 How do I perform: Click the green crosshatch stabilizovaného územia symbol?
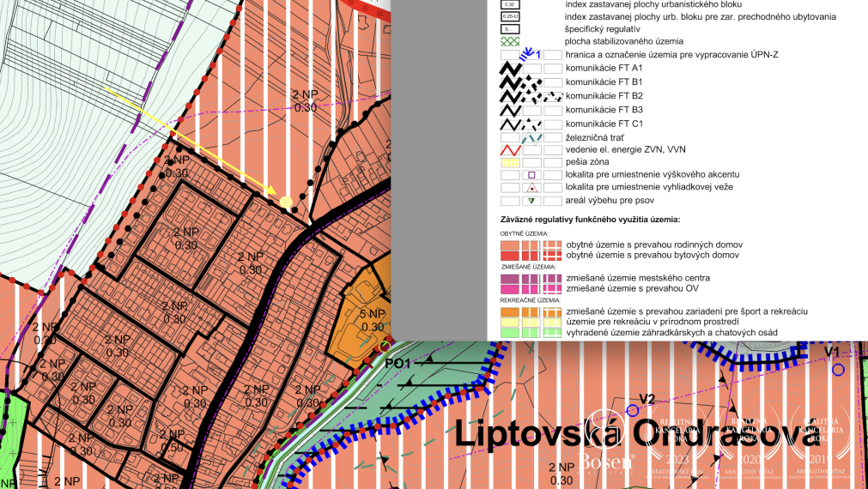pyautogui.click(x=510, y=41)
